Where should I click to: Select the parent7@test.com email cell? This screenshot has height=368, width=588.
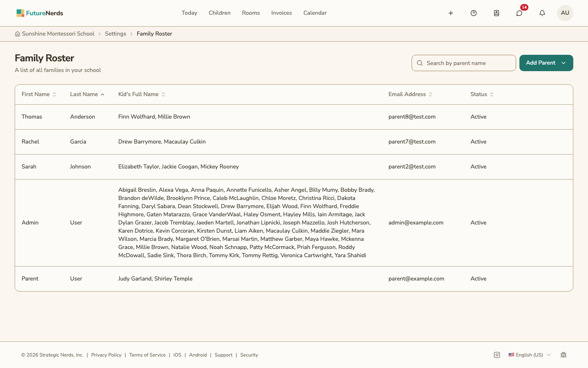[x=412, y=142]
